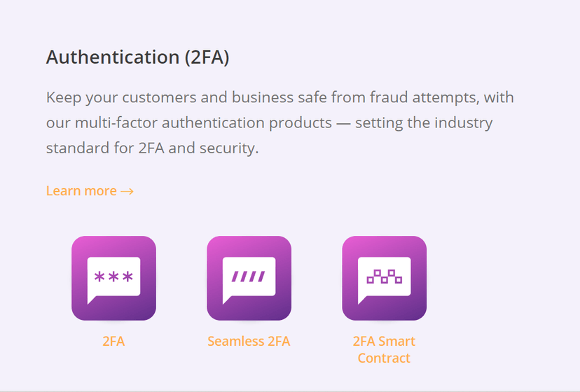The height and width of the screenshot is (392, 580).
Task: Click the chained squares in Smart Contract bubble
Action: (385, 276)
